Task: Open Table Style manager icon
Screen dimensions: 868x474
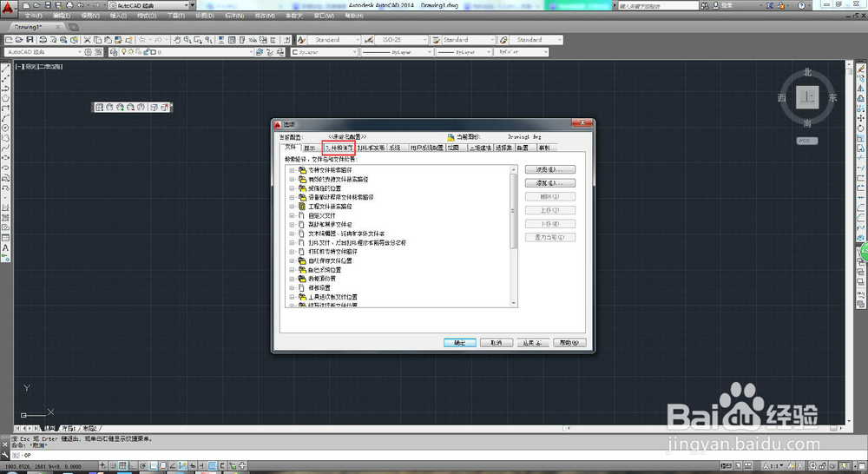Action: pyautogui.click(x=436, y=40)
